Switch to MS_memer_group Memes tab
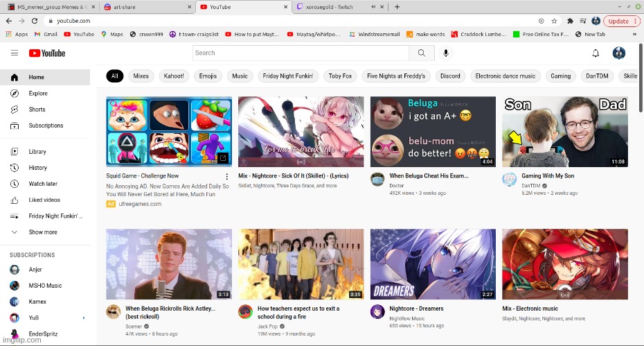Screen dimensions: 644x346 51,7
